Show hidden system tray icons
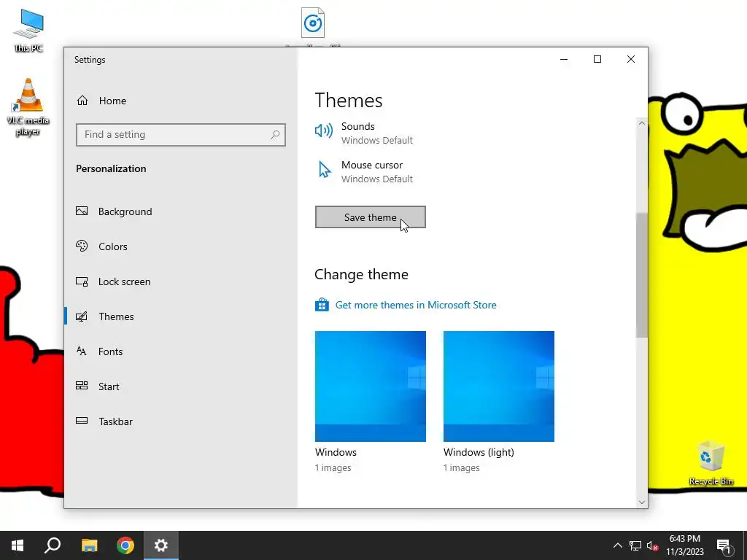The height and width of the screenshot is (560, 747). 617,545
